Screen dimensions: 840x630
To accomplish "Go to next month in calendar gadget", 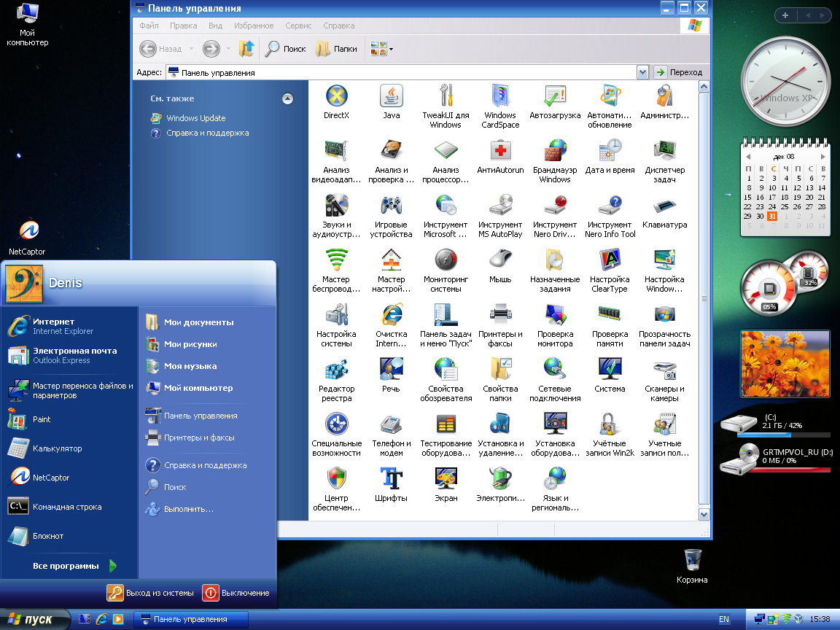I will pos(822,157).
